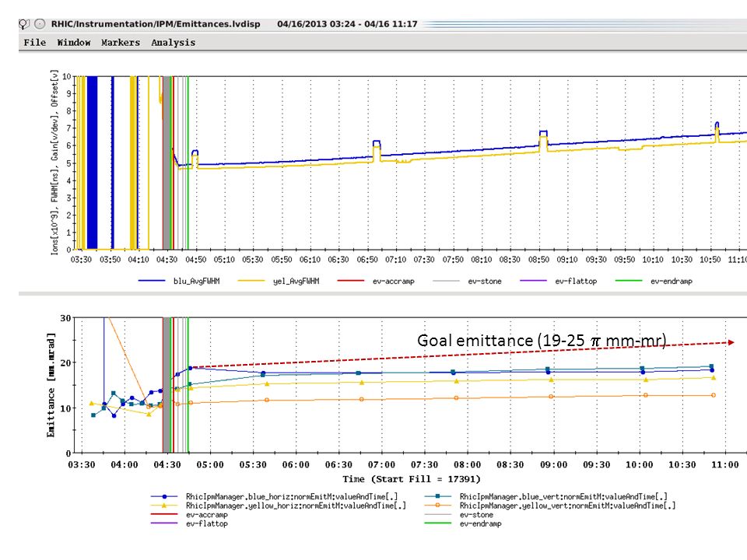
Task: Click the round button beside the pin icon
Action: [40, 24]
